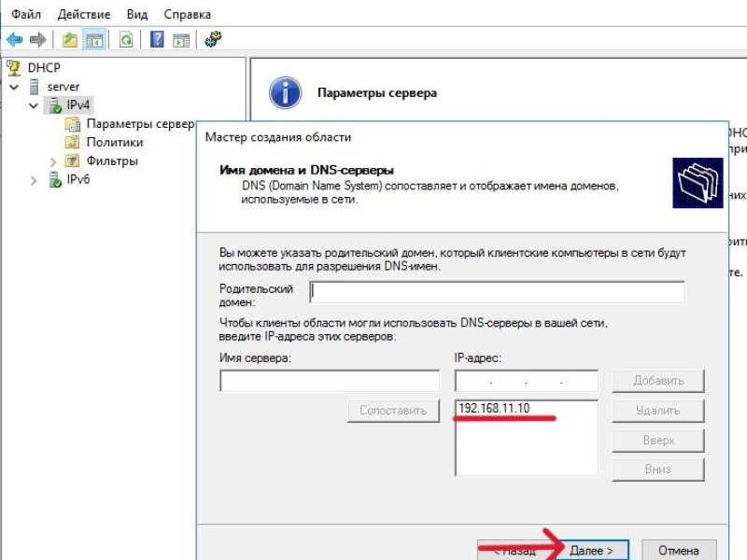The height and width of the screenshot is (560, 747).
Task: Go up one level using the folder icon
Action: [69, 39]
